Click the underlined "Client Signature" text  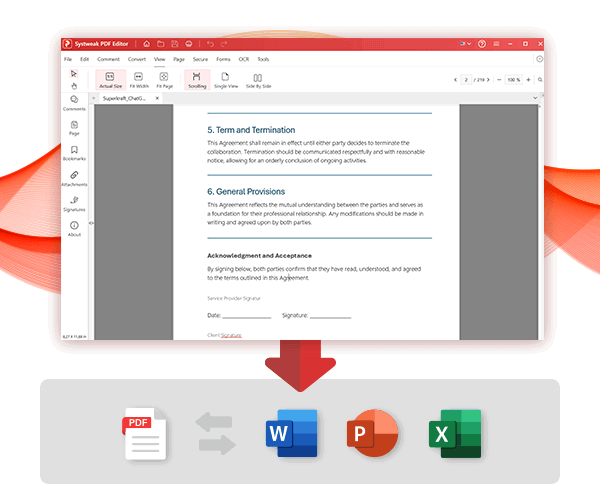[x=224, y=335]
